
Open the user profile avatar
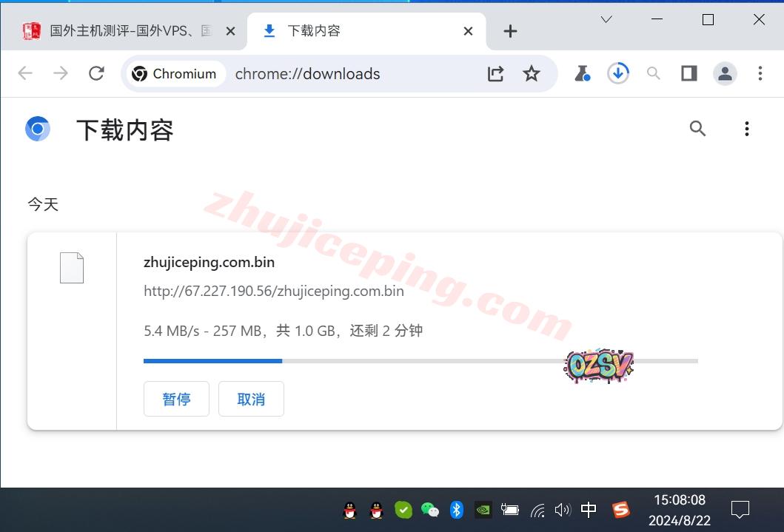pyautogui.click(x=725, y=73)
